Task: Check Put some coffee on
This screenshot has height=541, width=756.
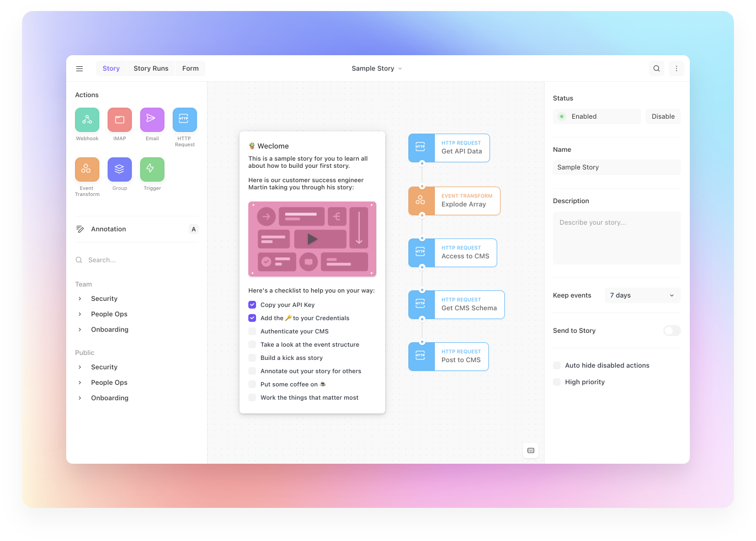Action: tap(252, 384)
